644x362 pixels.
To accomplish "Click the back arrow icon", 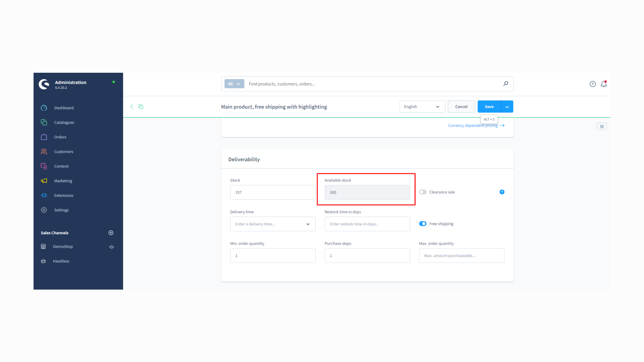I will point(132,107).
